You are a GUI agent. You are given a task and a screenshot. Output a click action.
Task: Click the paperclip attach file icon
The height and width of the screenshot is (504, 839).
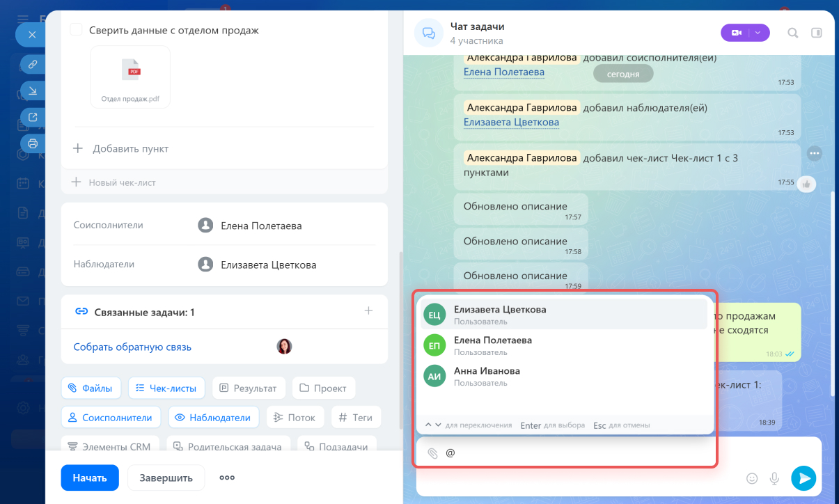tap(432, 453)
